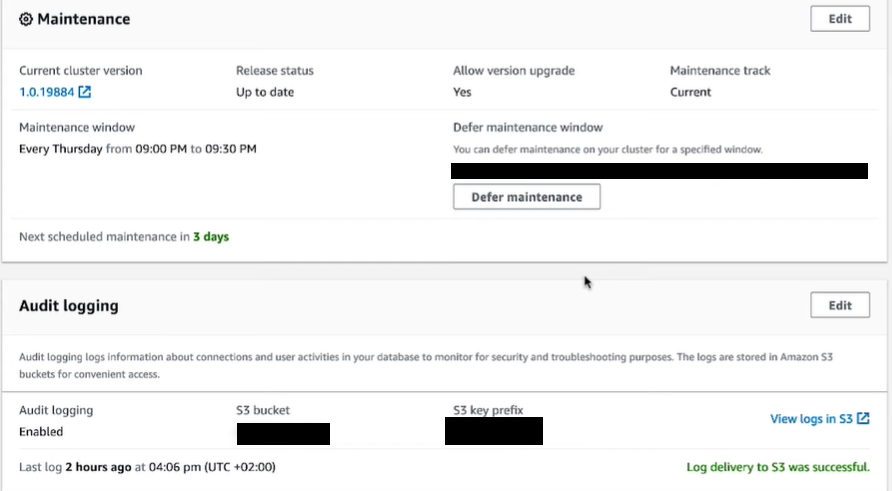Click 'Log delivery to S3 was successful' message

(x=777, y=467)
